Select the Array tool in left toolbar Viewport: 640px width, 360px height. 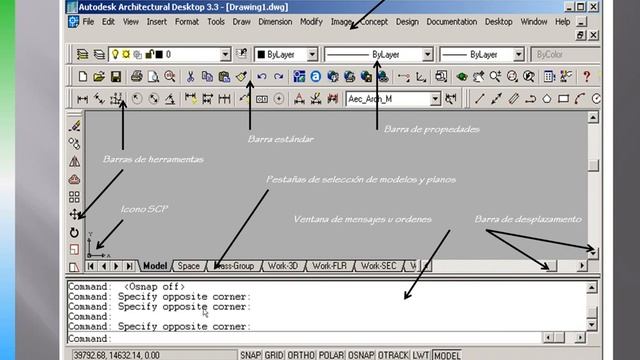[x=74, y=197]
